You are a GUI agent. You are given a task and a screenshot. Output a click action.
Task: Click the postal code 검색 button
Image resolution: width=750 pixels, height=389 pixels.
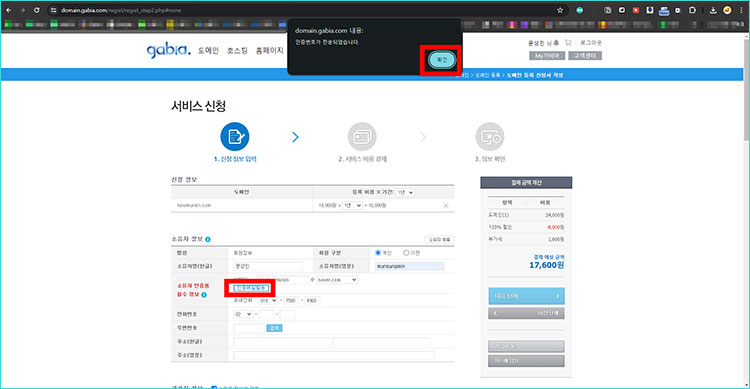pyautogui.click(x=274, y=328)
